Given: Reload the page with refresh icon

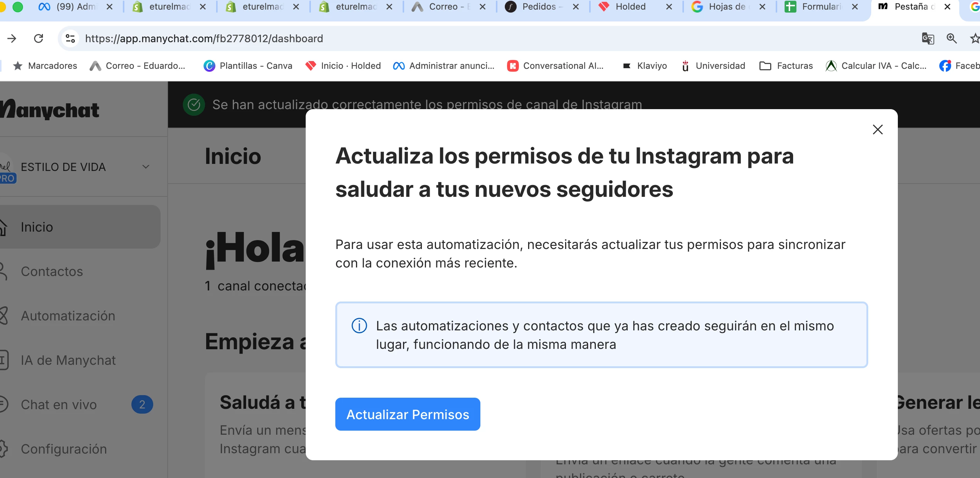Looking at the screenshot, I should [x=38, y=38].
